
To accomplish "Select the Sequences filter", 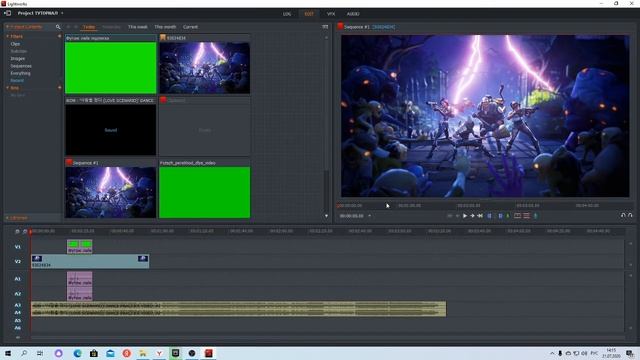I will click(x=21, y=66).
